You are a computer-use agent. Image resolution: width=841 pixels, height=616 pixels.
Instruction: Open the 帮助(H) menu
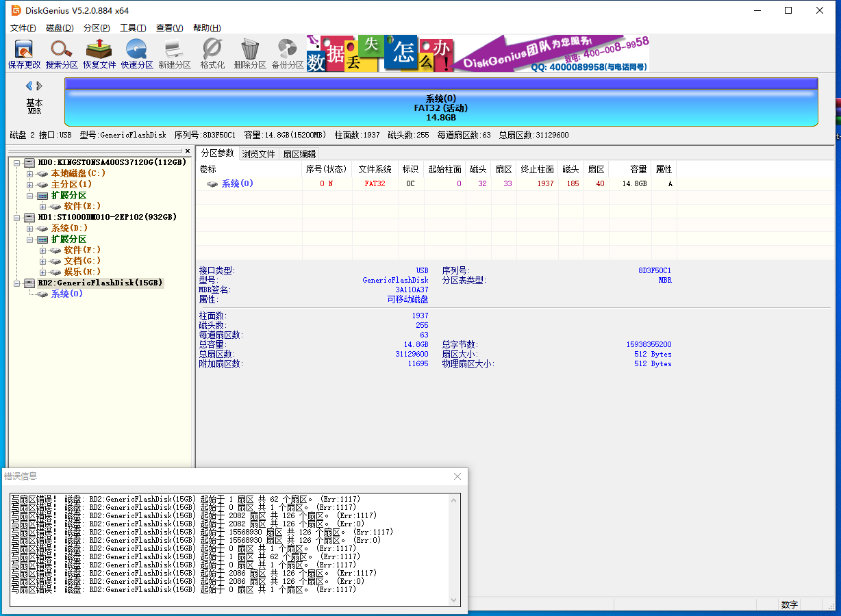(207, 27)
